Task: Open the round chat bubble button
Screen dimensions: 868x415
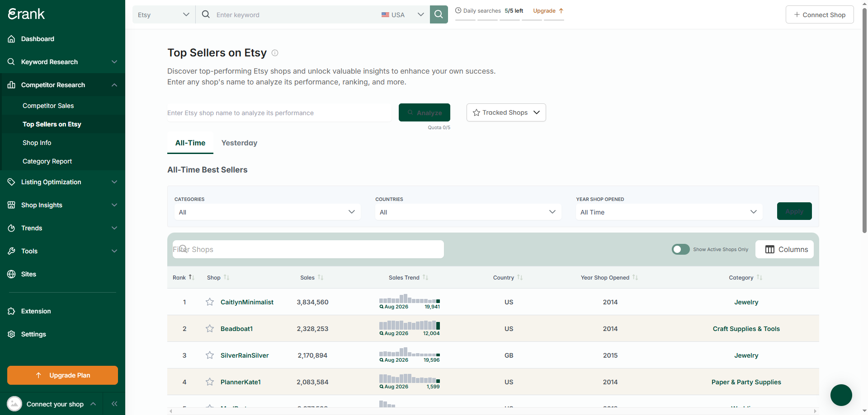Action: coord(841,395)
